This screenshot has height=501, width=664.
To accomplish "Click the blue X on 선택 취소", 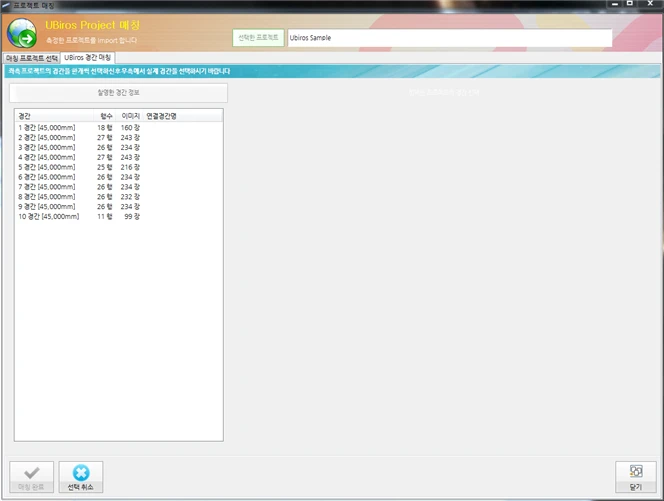I will click(81, 473).
